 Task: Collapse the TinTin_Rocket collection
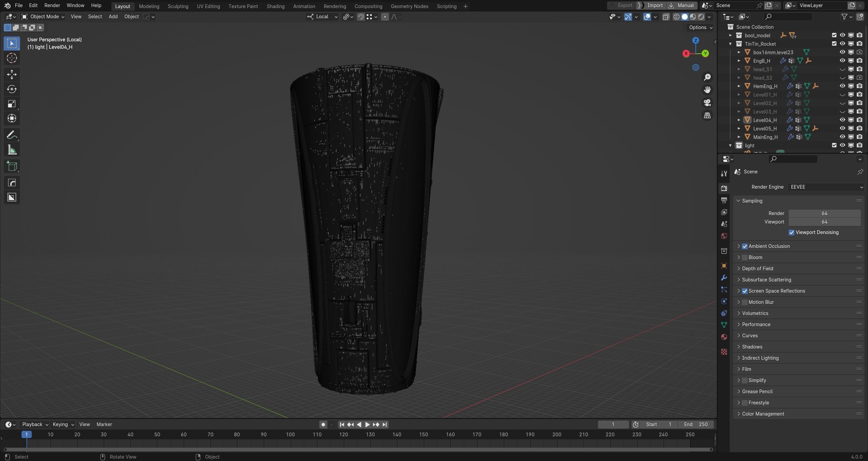pyautogui.click(x=730, y=44)
